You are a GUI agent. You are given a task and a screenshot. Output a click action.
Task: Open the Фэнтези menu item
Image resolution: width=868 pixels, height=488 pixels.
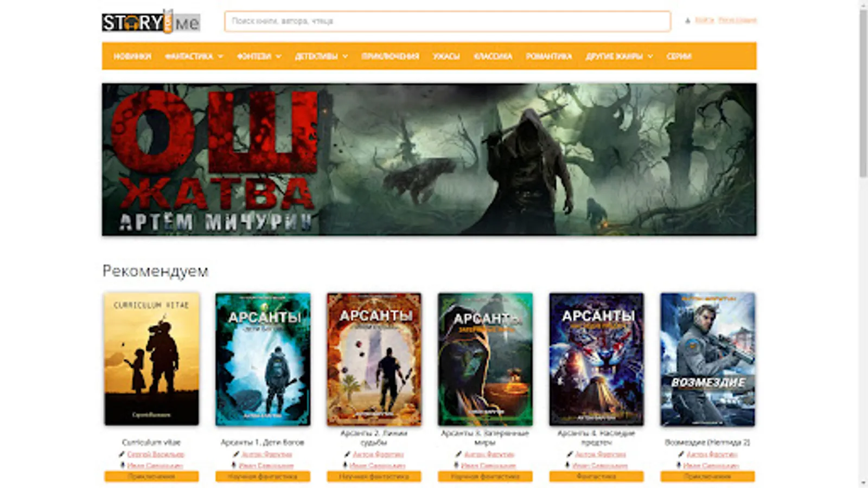click(254, 56)
